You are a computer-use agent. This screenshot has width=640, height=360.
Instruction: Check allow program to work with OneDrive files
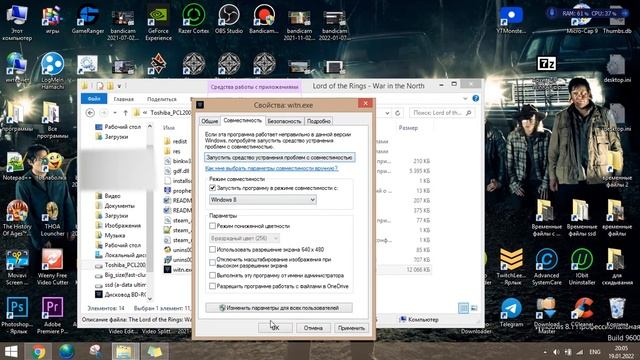212,286
